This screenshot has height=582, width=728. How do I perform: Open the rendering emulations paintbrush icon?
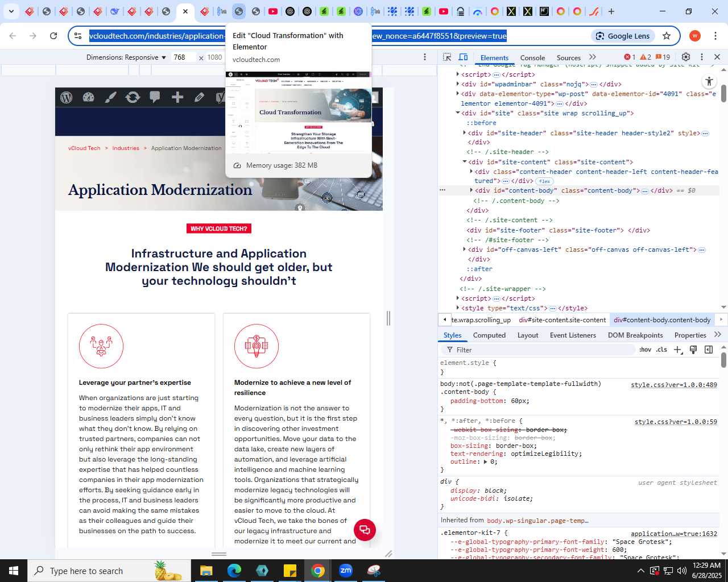tap(693, 350)
